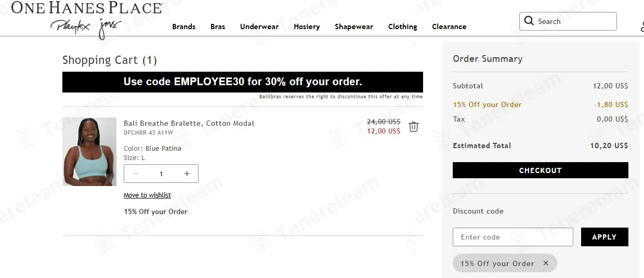Decrease quantity with minus button
The image size is (644, 278).
click(x=136, y=174)
